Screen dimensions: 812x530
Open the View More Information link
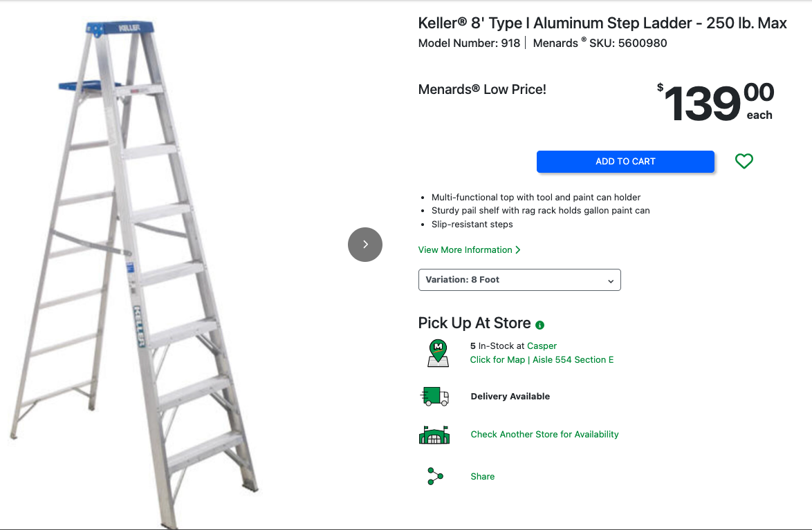(x=465, y=249)
